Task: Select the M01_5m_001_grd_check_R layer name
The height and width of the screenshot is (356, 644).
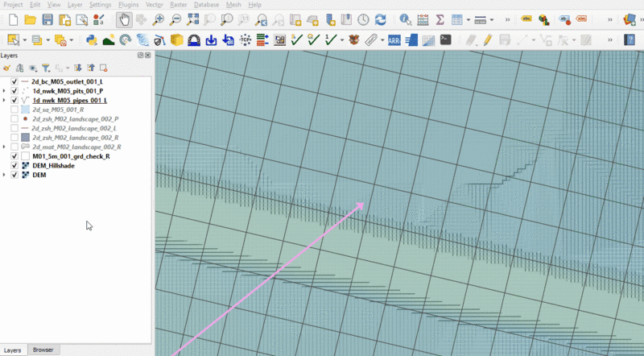Action: click(x=71, y=156)
